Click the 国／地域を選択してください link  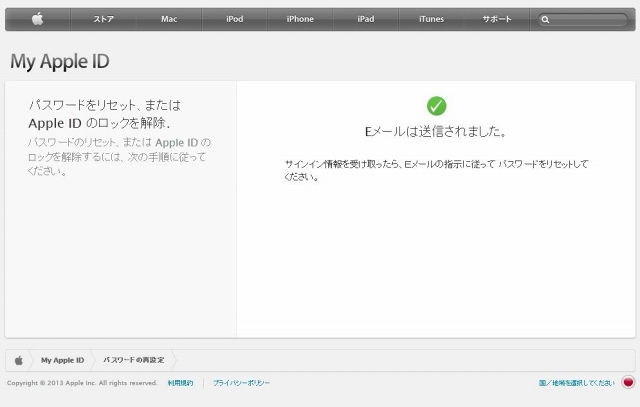point(576,383)
